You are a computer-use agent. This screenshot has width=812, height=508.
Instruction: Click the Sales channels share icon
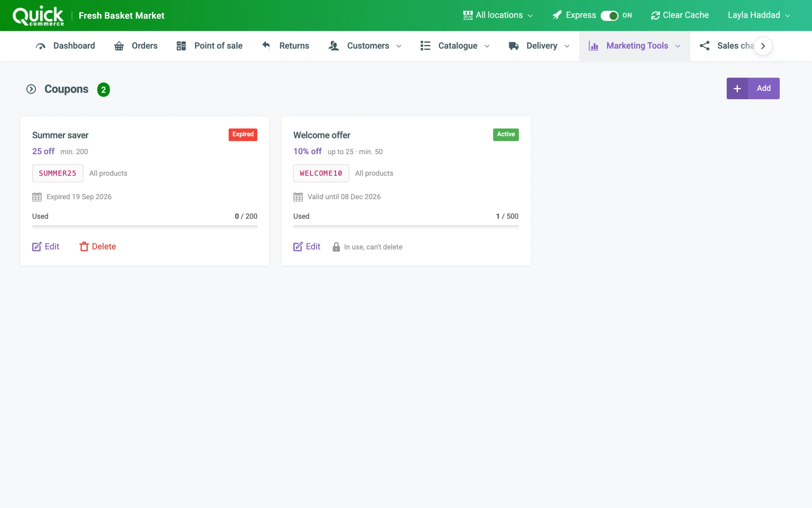(705, 46)
